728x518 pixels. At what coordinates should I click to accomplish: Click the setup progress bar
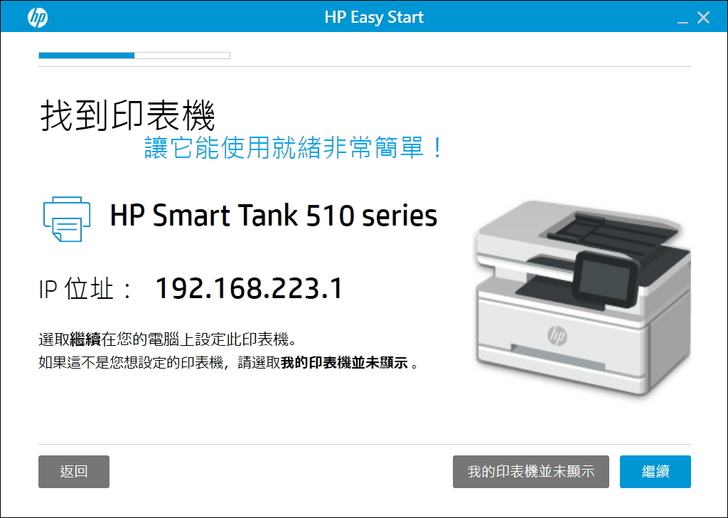point(135,56)
